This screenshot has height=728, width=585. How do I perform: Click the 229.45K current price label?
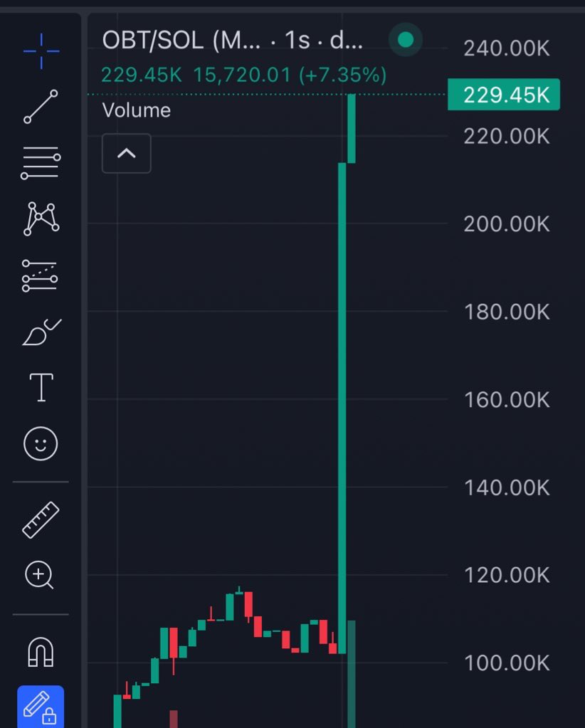pos(504,95)
